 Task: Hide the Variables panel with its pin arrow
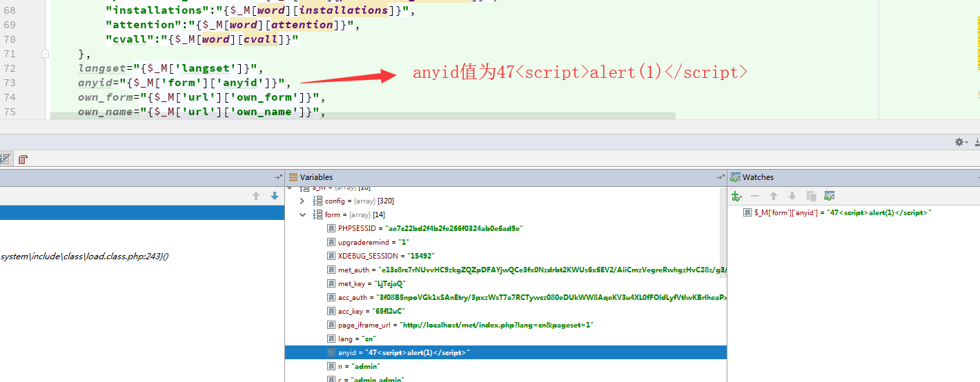720,177
